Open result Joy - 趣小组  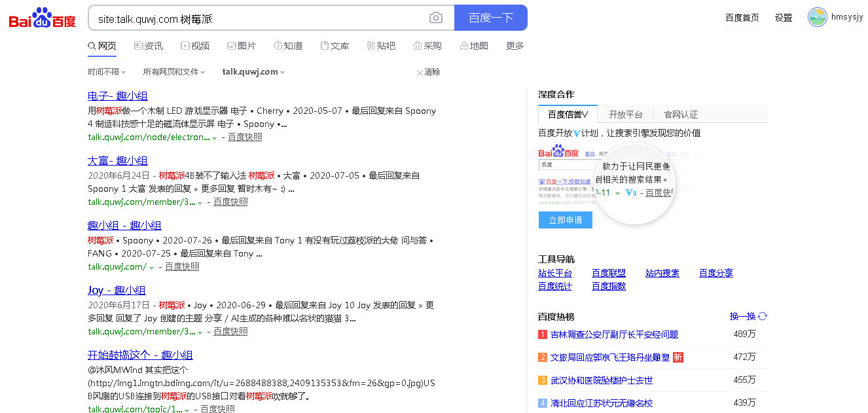pyautogui.click(x=117, y=290)
